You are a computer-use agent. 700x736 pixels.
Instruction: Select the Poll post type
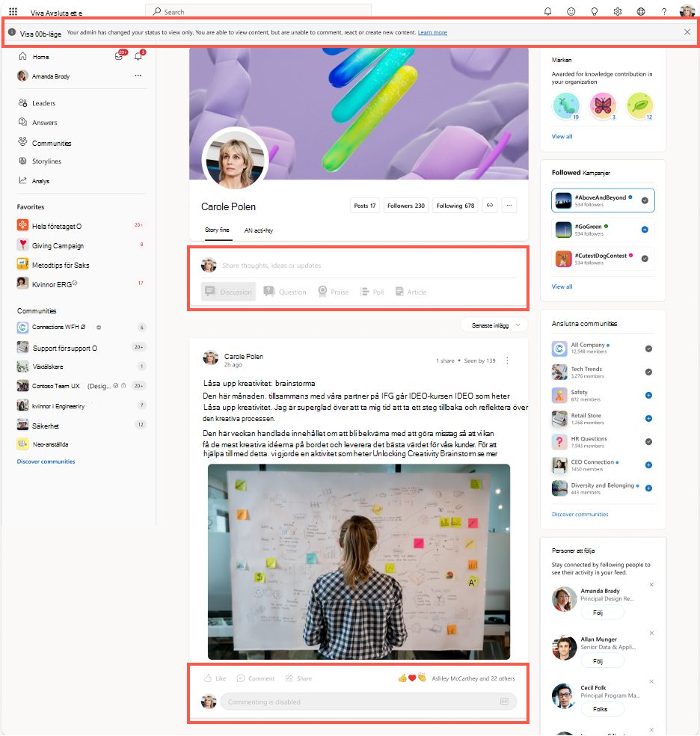[372, 292]
